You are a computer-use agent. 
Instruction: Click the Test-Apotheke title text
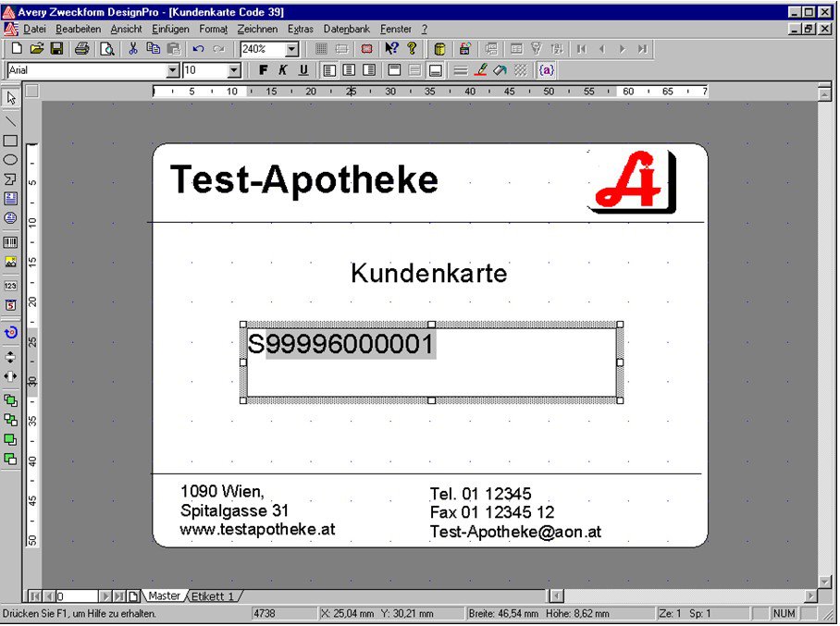tap(303, 179)
